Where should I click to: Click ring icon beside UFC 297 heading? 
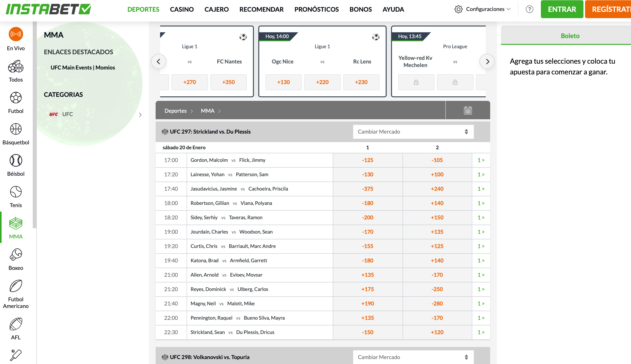pos(165,132)
